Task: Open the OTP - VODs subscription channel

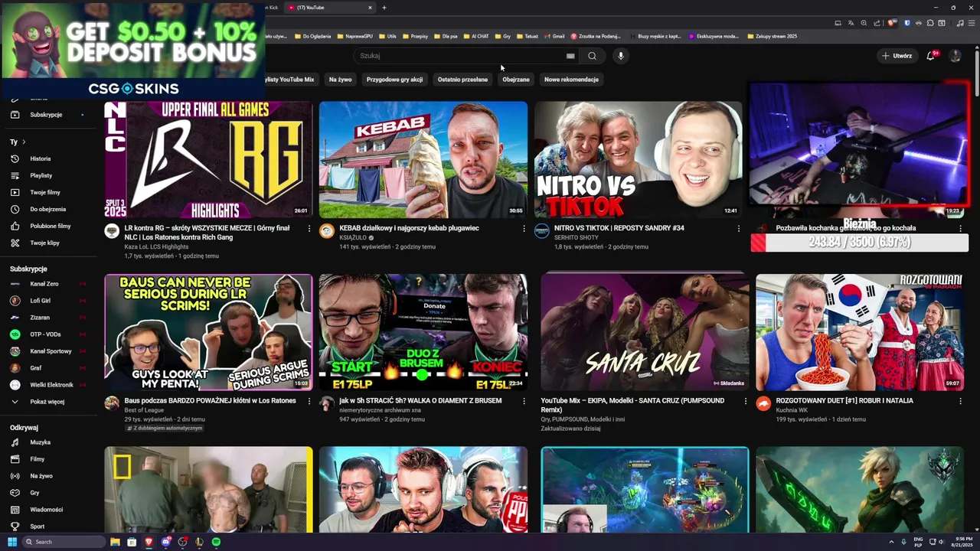Action: pos(45,334)
